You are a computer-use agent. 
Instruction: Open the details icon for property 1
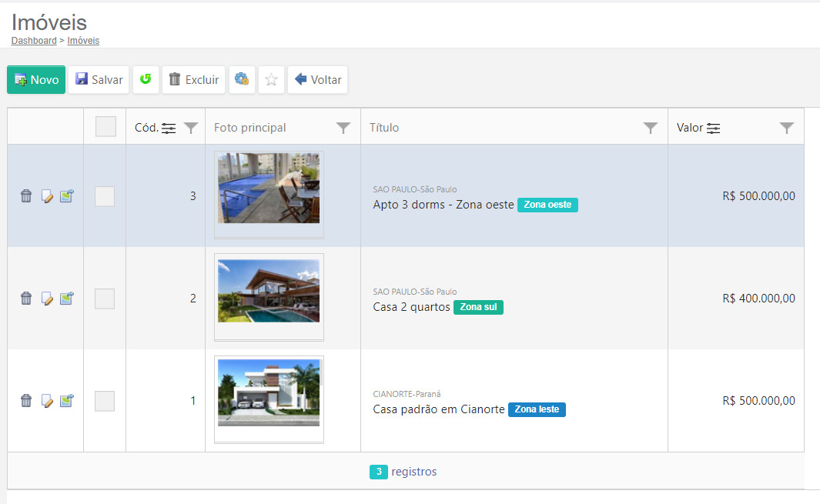click(67, 401)
